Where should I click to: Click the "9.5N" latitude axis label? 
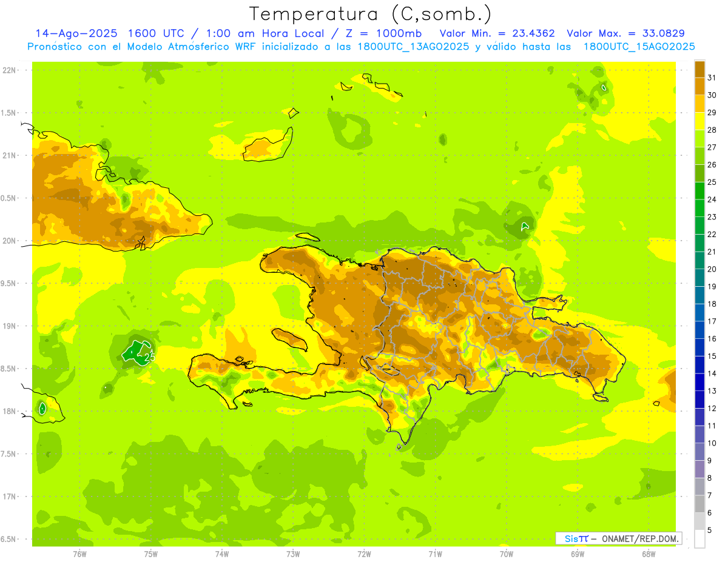(x=9, y=284)
